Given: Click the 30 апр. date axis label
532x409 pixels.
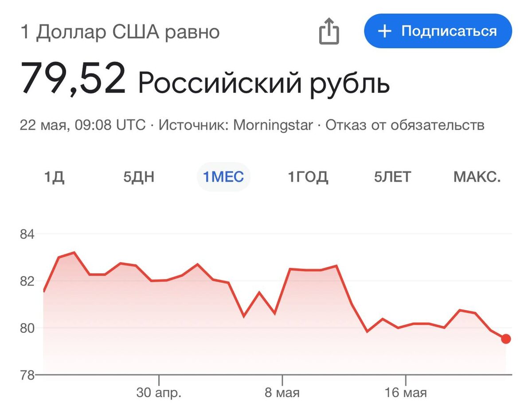Looking at the screenshot, I should [x=158, y=393].
